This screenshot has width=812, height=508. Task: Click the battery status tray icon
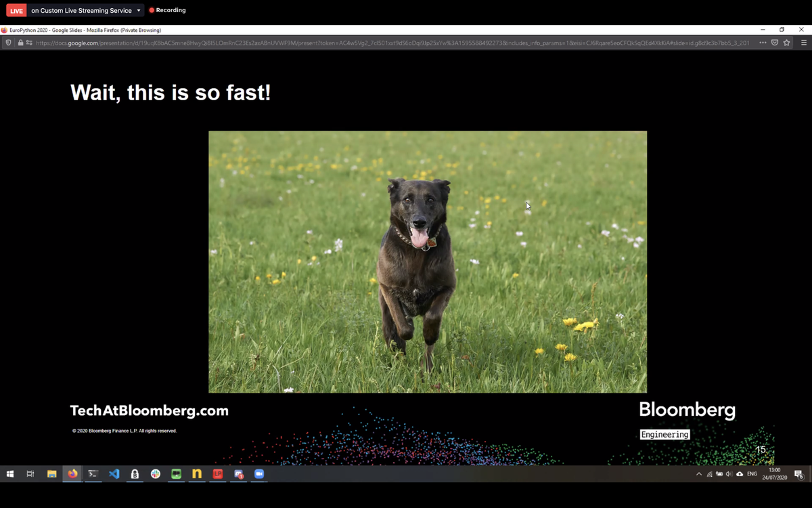719,474
